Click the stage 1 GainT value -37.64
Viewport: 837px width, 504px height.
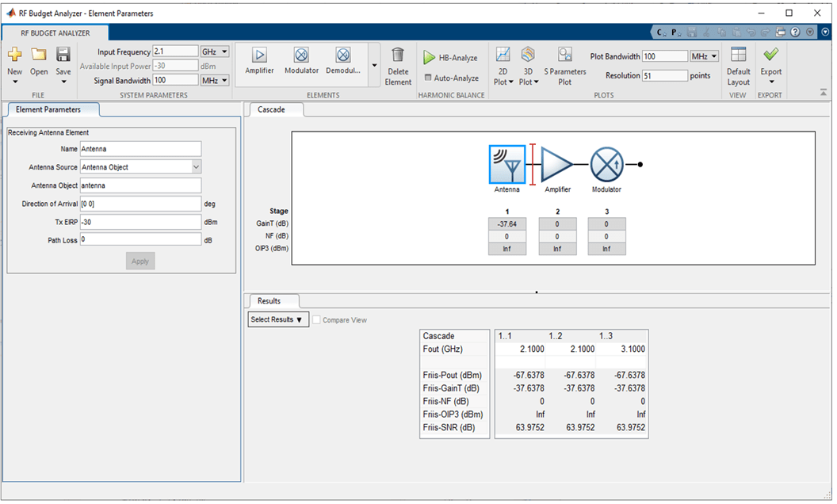(x=507, y=223)
